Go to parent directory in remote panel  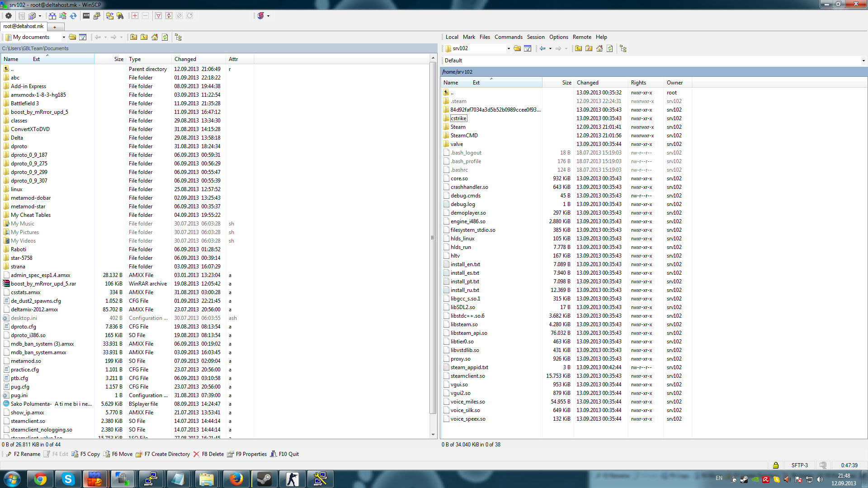(579, 48)
